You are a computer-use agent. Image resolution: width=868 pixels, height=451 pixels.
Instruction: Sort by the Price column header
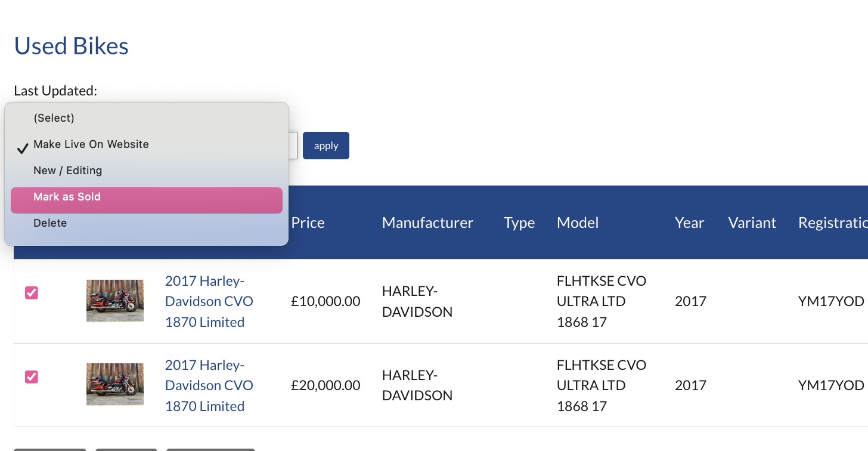308,223
